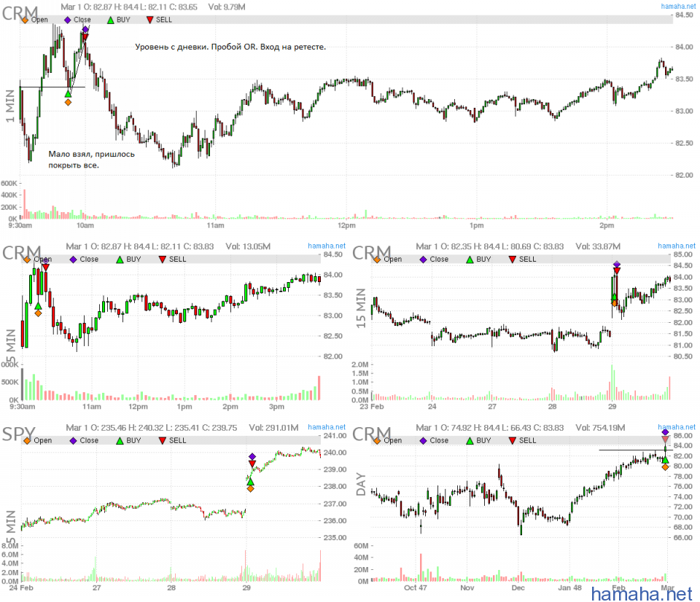
Task: Click the '84.50' price label on CRM 1 MIN axis
Action: click(x=684, y=15)
